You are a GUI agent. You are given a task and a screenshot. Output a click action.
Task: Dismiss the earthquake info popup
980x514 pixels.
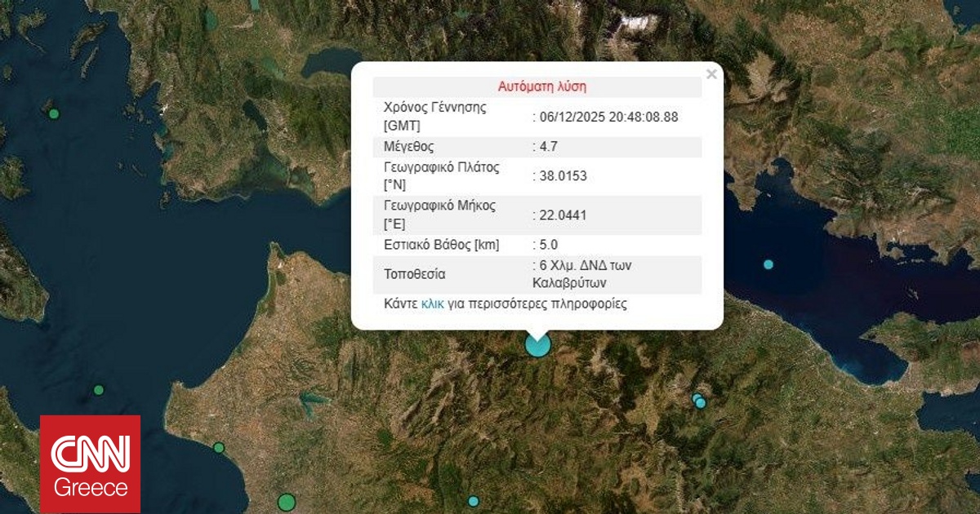pos(711,73)
